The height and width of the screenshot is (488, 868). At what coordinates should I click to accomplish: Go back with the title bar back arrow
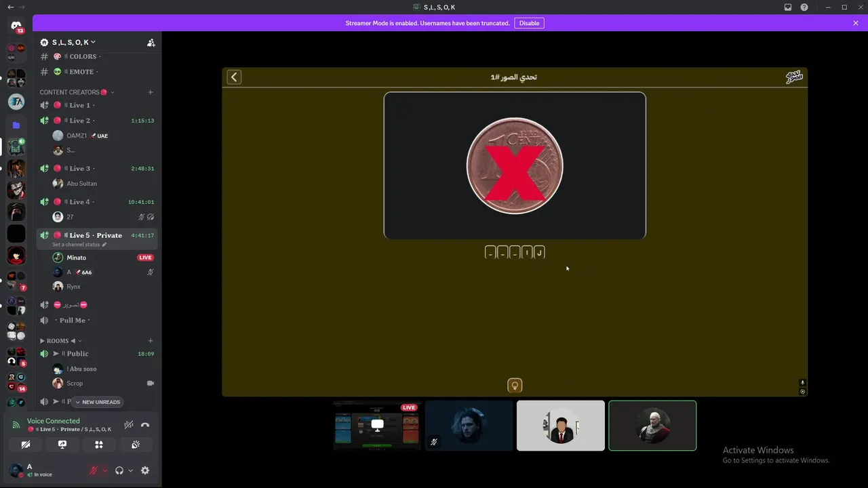[10, 7]
